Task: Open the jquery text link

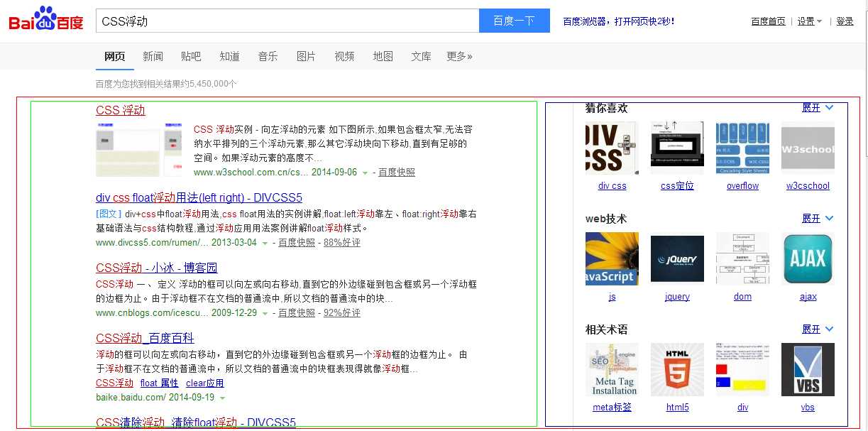Action: pyautogui.click(x=677, y=297)
